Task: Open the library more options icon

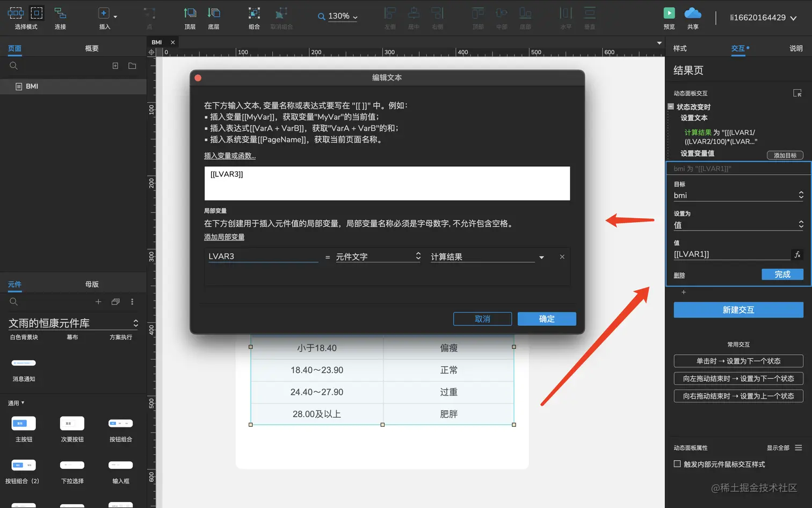Action: [x=132, y=302]
